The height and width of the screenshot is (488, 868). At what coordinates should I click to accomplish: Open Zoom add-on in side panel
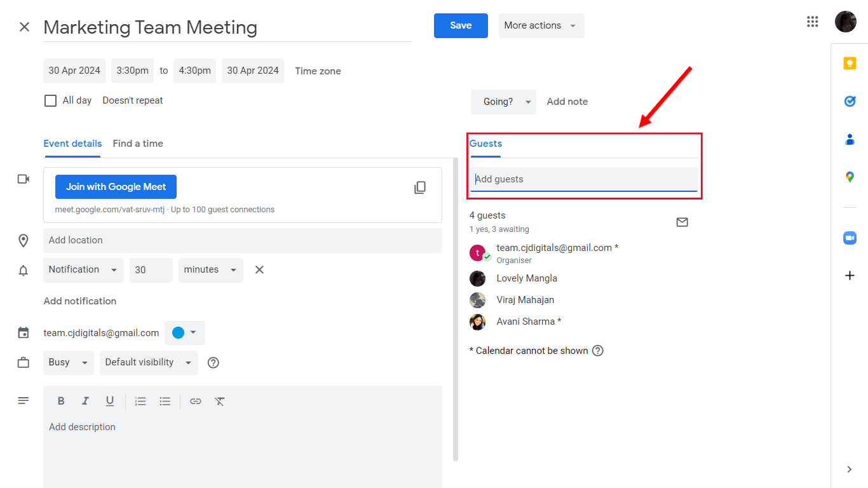point(850,238)
